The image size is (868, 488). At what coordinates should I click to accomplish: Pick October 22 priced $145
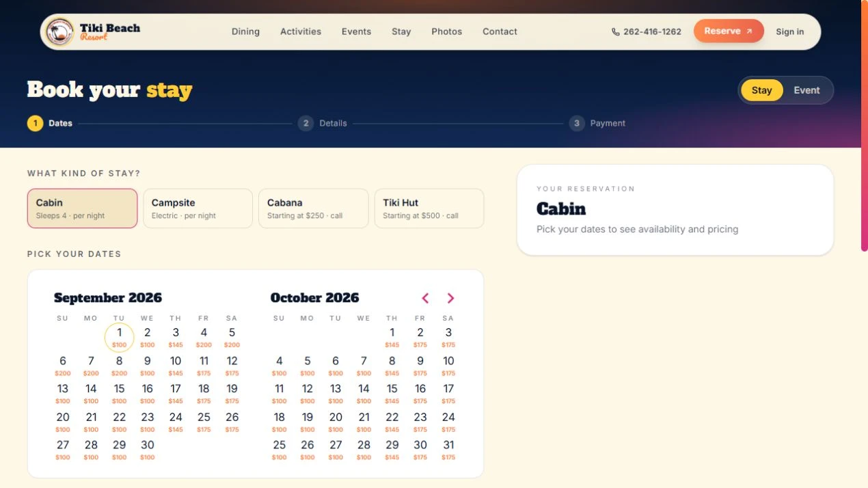392,422
